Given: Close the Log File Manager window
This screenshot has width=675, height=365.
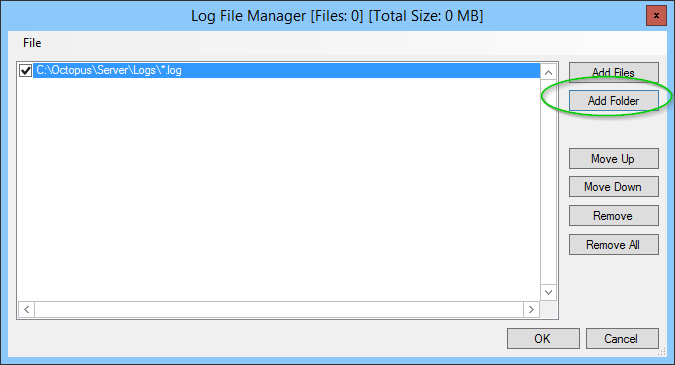Looking at the screenshot, I should point(656,16).
